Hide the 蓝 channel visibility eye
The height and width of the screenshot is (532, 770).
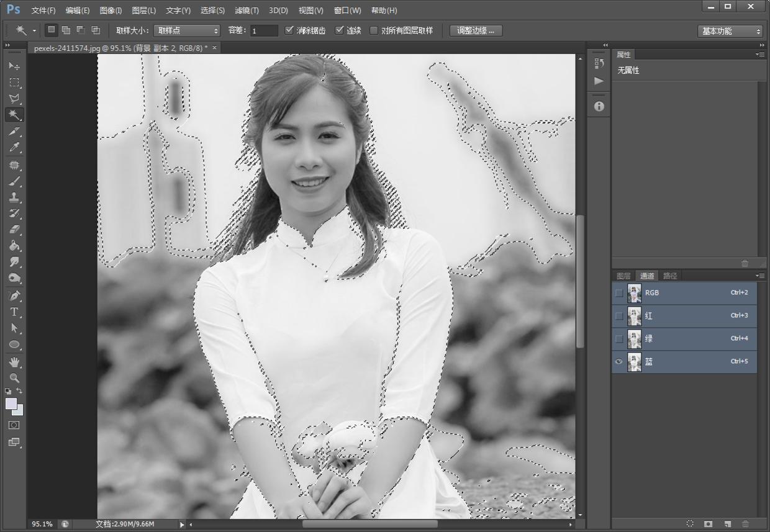[x=618, y=362]
